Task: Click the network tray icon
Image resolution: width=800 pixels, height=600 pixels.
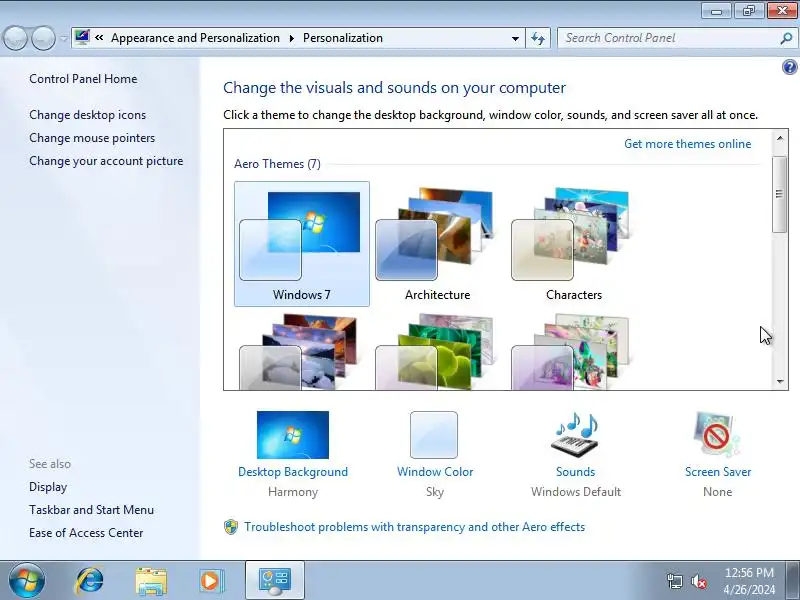Action: click(674, 581)
